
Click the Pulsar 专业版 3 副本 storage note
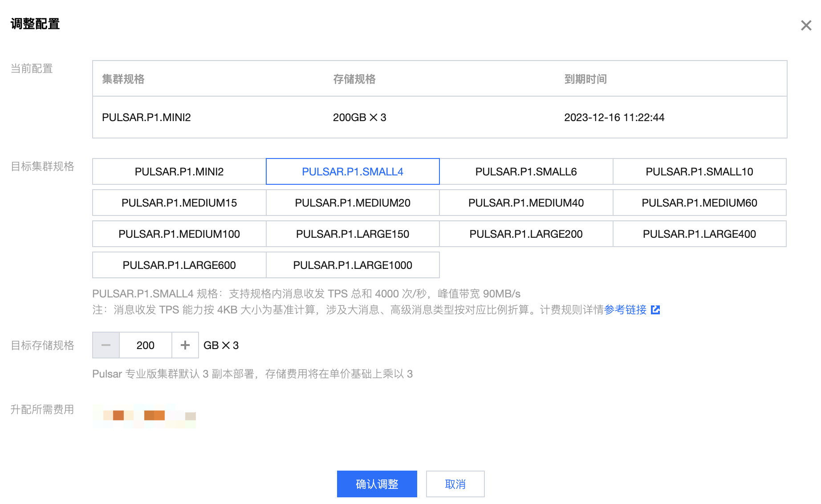pos(252,374)
